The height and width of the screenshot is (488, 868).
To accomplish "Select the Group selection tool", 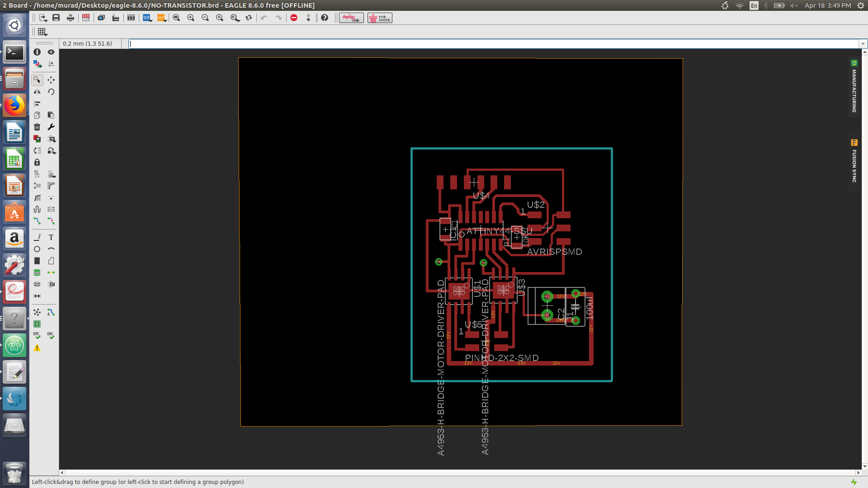I will (37, 80).
